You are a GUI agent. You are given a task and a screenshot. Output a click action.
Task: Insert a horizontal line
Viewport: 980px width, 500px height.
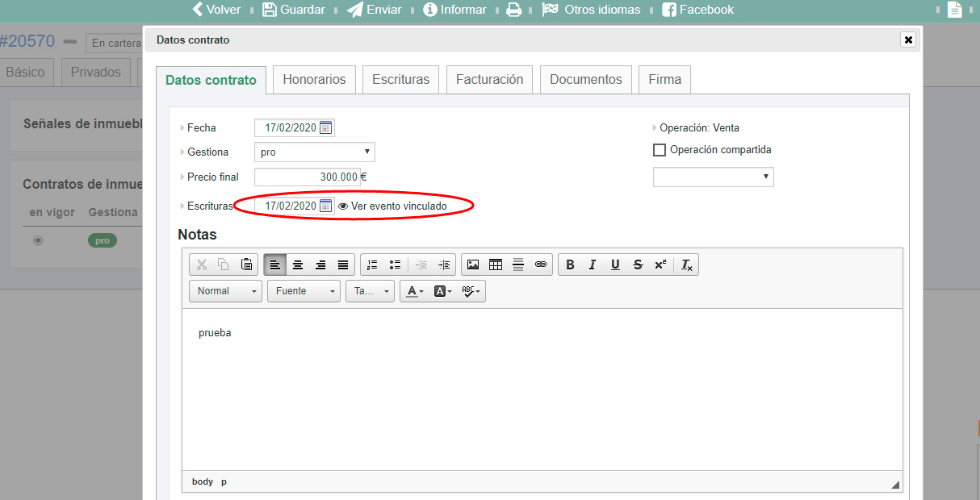click(x=518, y=265)
